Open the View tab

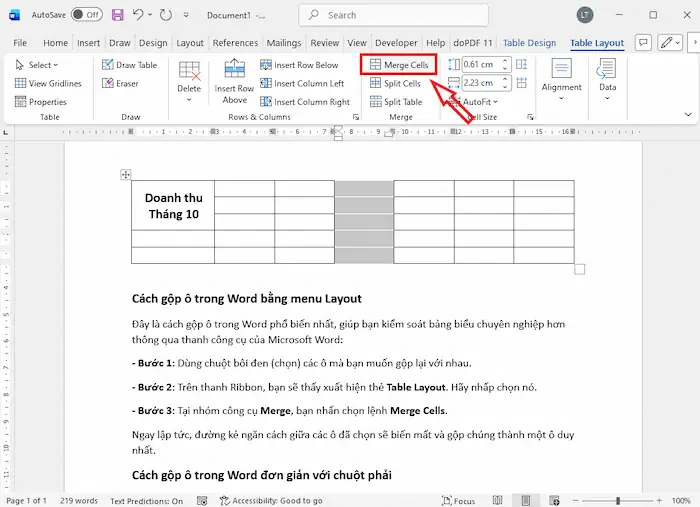click(x=357, y=43)
